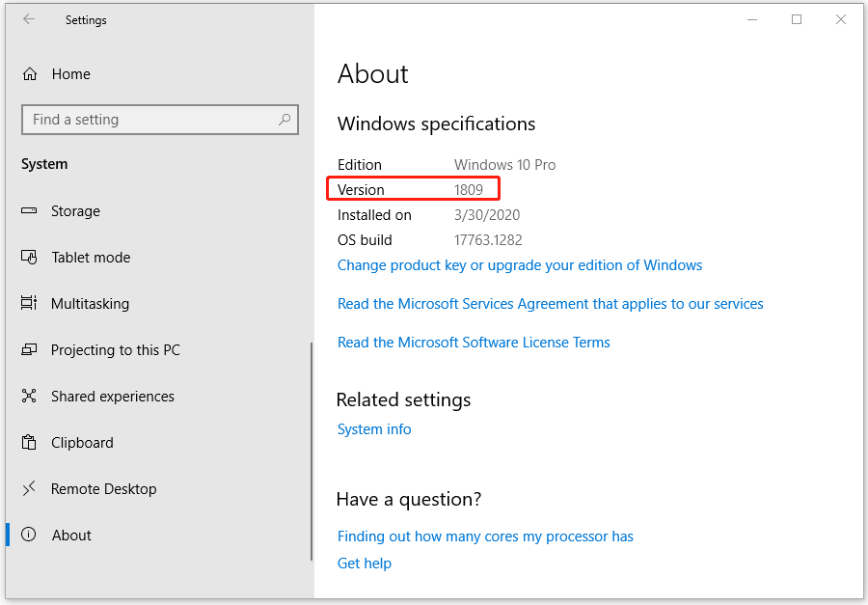Screen dimensions: 868x605
Task: Open Projecting to this PC settings
Action: pyautogui.click(x=31, y=349)
